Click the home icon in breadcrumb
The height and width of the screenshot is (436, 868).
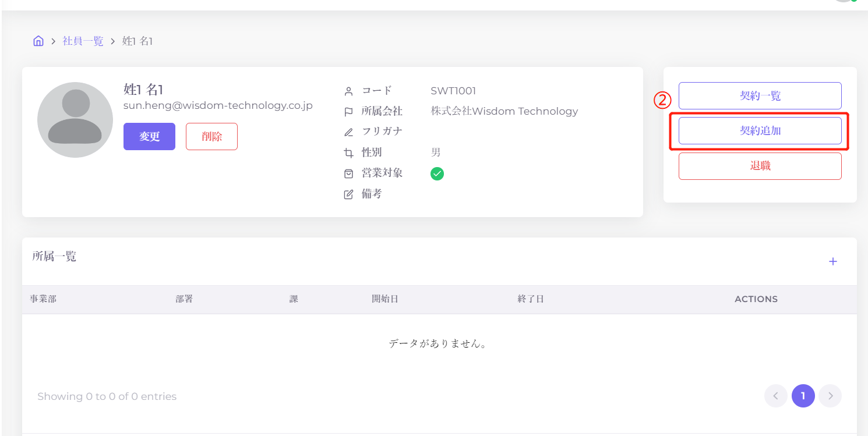point(38,41)
